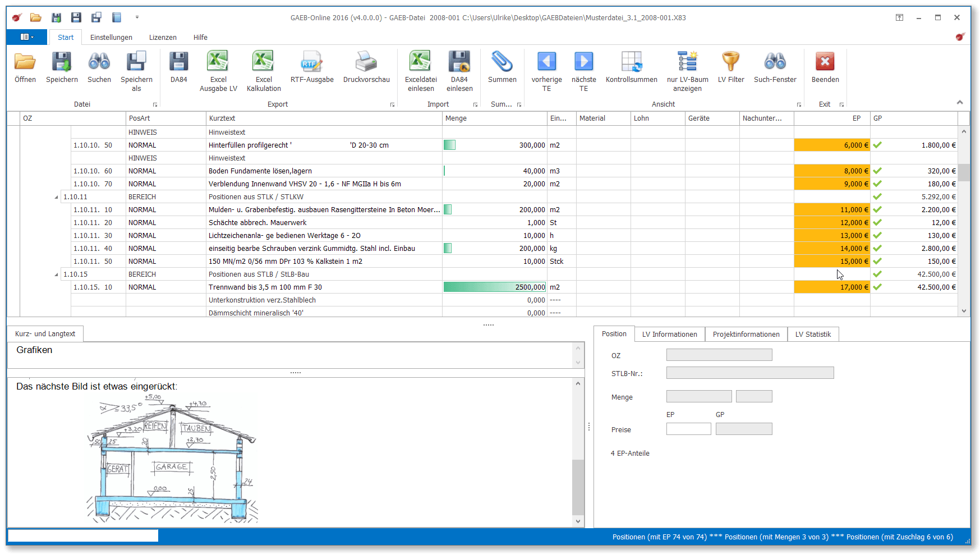
Task: Go to nächste TE arrow
Action: [x=583, y=62]
